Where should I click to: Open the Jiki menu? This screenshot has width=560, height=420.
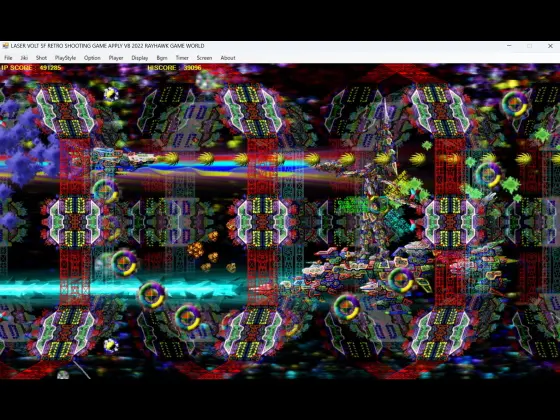tap(24, 58)
